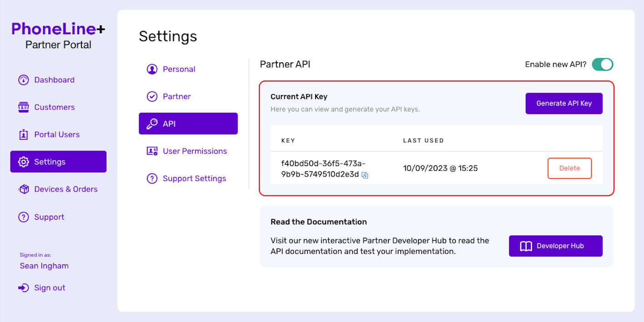Click the Sean Ingham user name
This screenshot has height=322, width=644.
[44, 266]
